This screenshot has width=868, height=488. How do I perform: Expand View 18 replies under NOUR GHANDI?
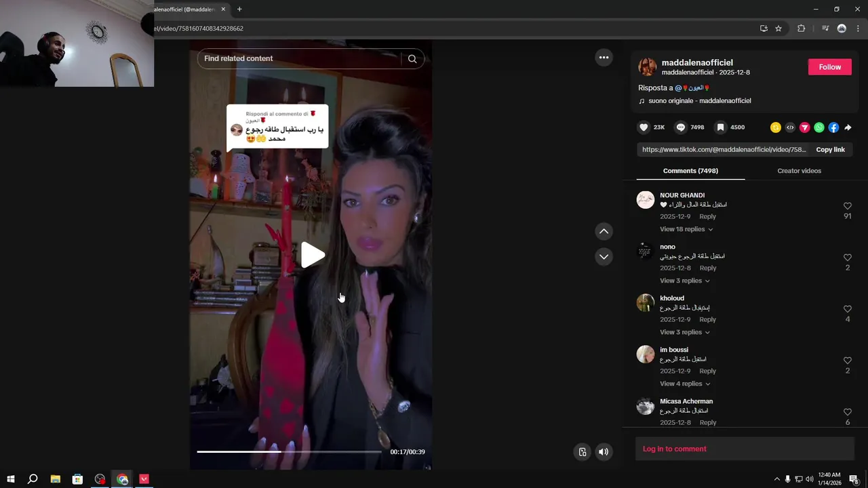(686, 229)
